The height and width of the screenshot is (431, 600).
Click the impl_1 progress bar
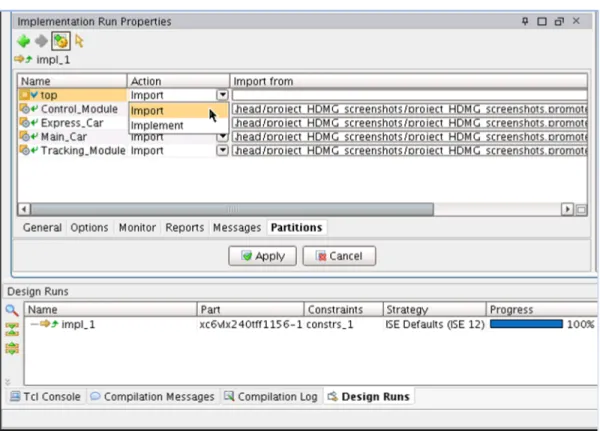[x=527, y=324]
